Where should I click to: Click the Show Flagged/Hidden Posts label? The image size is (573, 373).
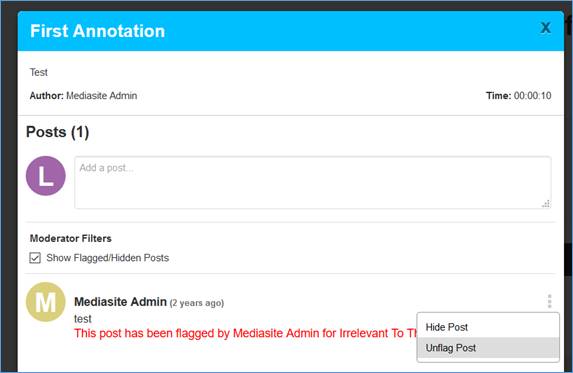click(107, 258)
